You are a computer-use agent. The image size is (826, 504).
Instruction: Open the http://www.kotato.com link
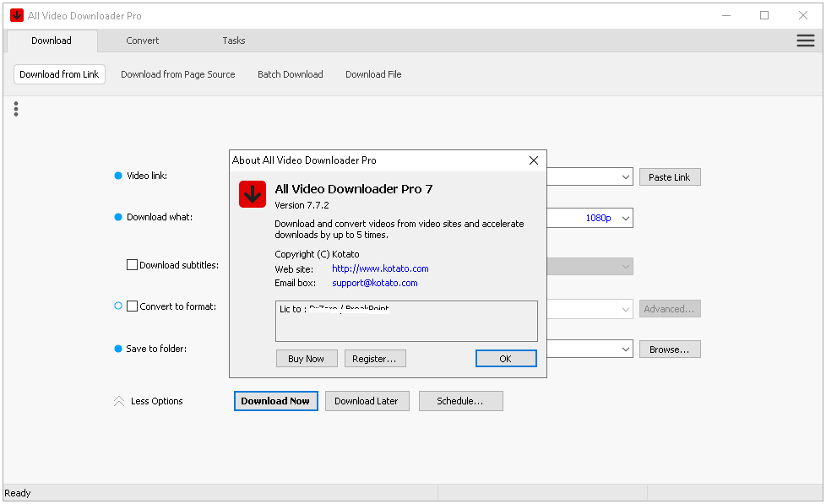[380, 268]
